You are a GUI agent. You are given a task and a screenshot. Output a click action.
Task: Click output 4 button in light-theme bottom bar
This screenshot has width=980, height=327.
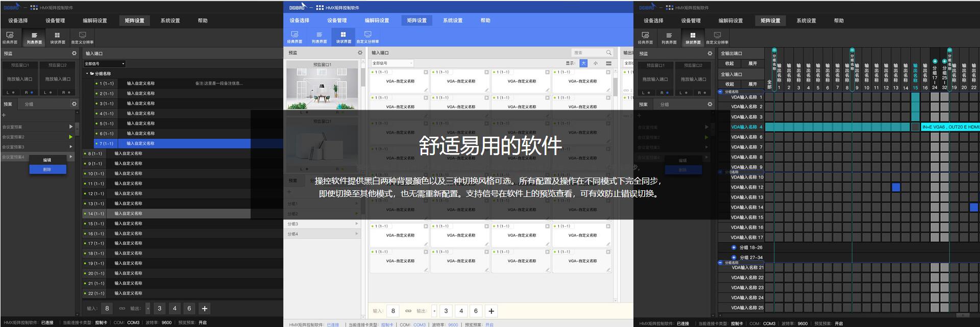coord(461,311)
